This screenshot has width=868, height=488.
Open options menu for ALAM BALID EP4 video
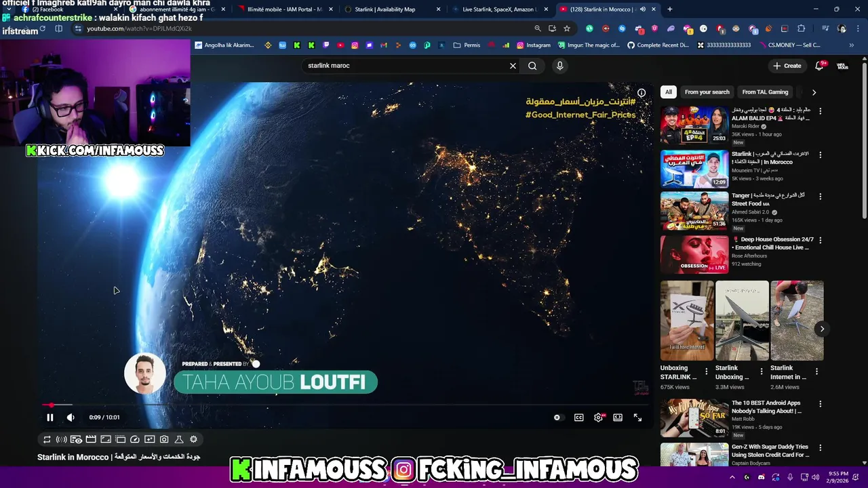point(820,111)
